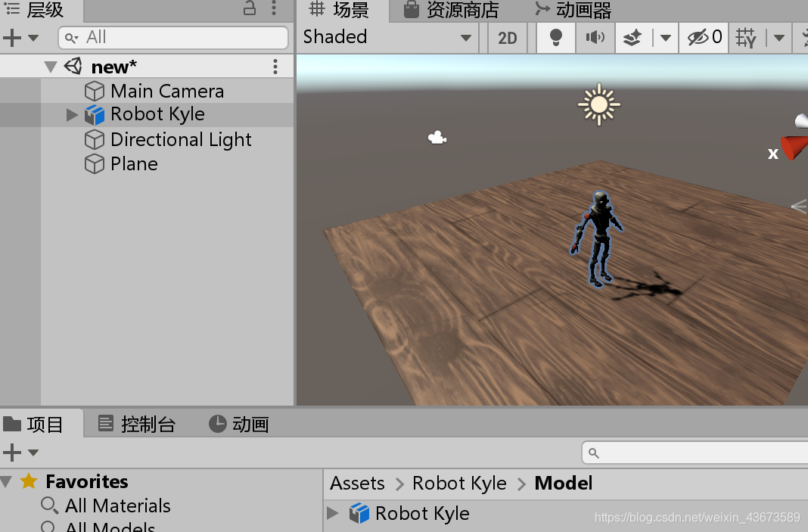Viewport: 808px width, 532px height.
Task: Collapse the Favorites foldout
Action: (7, 482)
